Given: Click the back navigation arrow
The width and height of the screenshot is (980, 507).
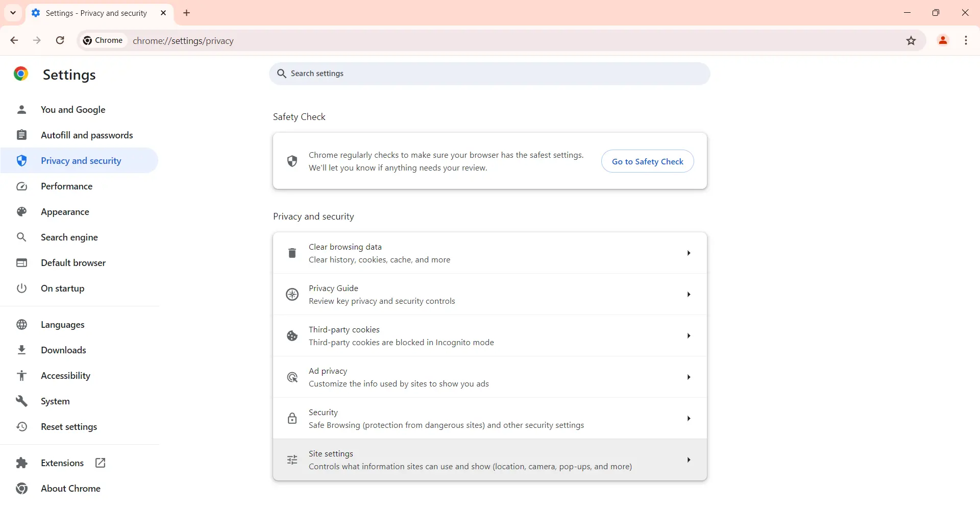Looking at the screenshot, I should point(14,41).
